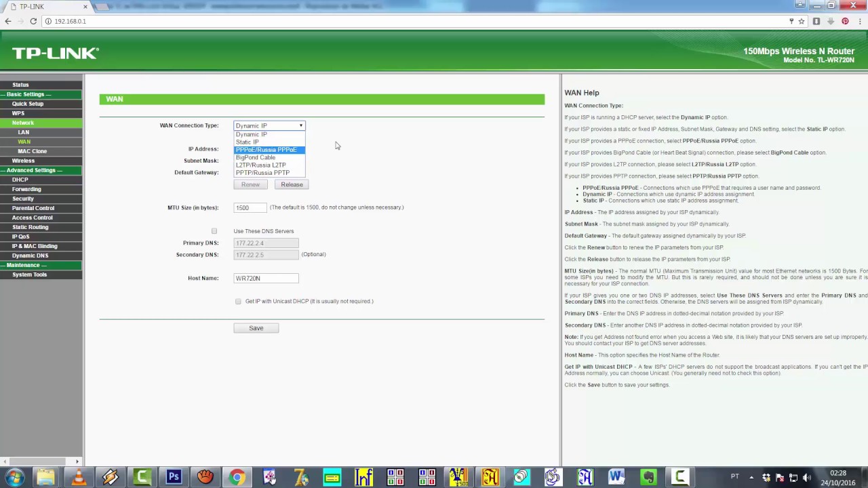Open Microsoft Word from the taskbar
The image size is (868, 488).
coord(616,477)
